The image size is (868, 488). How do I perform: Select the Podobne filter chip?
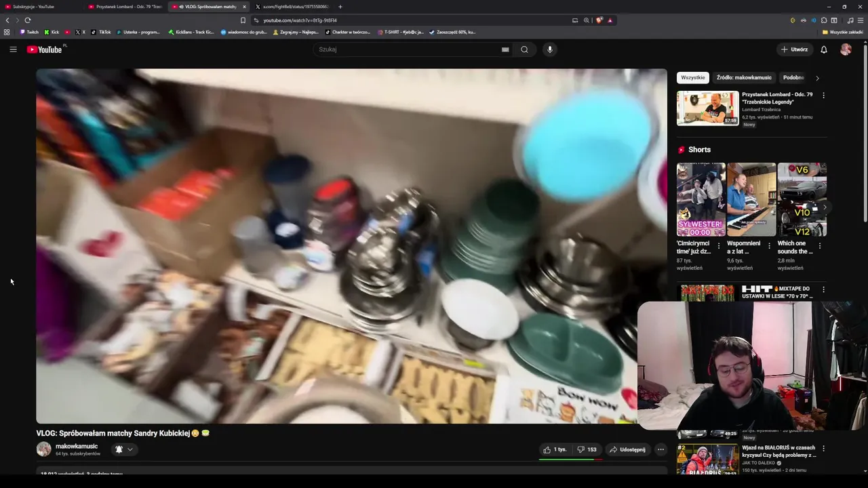(x=793, y=78)
